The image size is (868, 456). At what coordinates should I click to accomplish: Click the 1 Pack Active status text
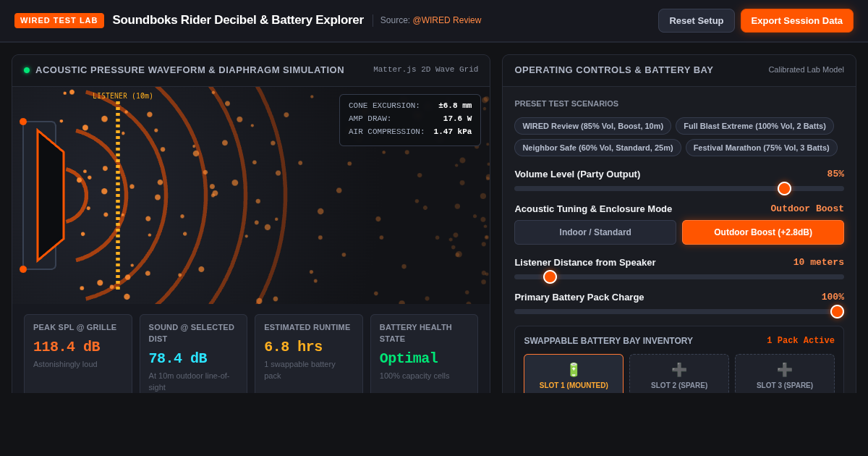801,340
